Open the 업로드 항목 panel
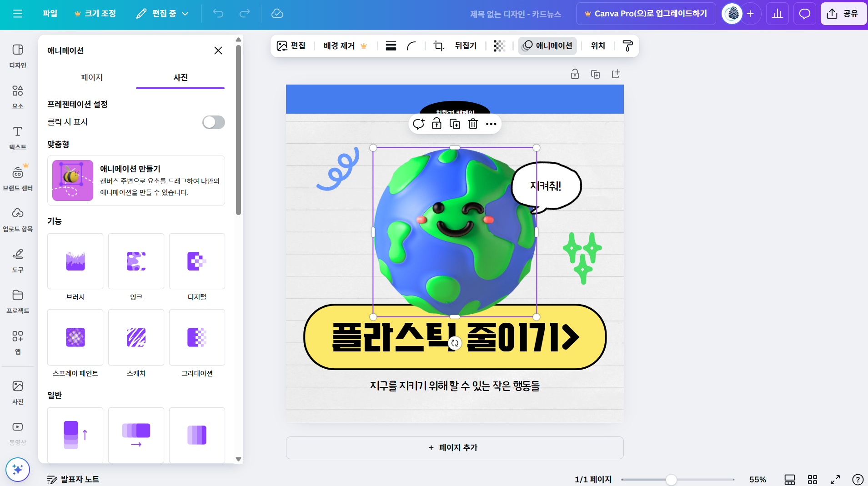 (18, 220)
